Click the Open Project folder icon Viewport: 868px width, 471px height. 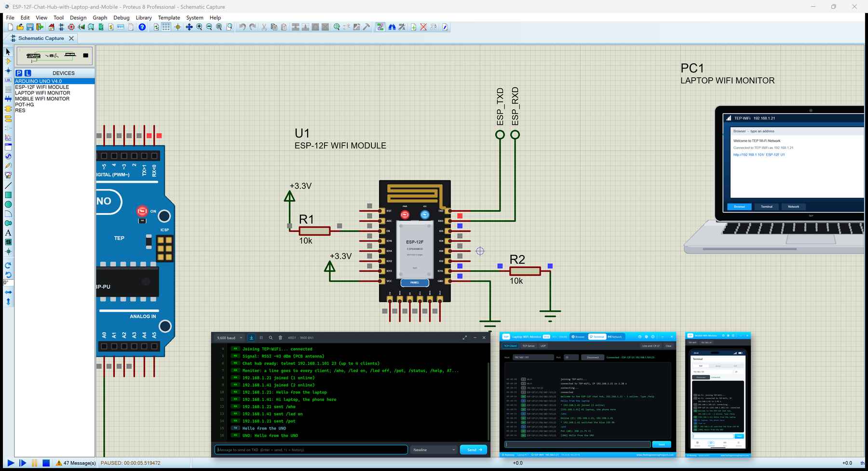tap(20, 27)
